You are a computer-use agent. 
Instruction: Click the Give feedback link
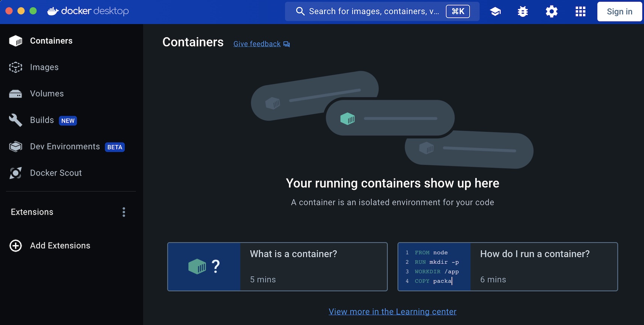click(x=257, y=44)
